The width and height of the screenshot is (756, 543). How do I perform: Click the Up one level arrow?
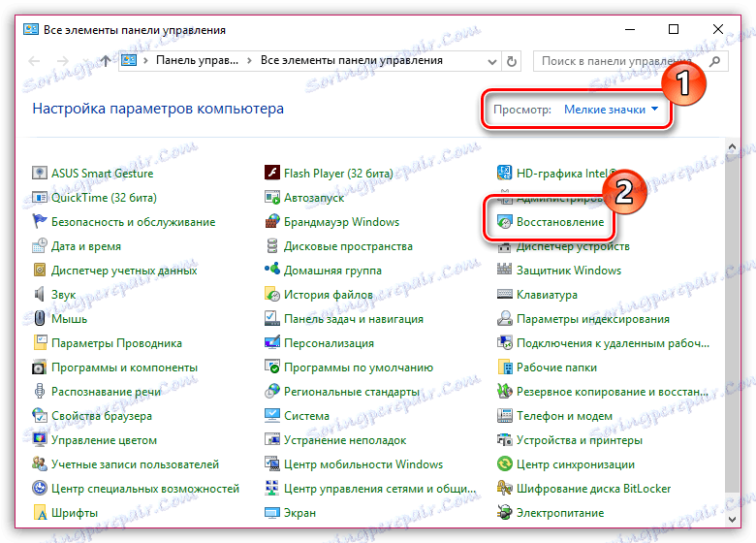coord(105,61)
